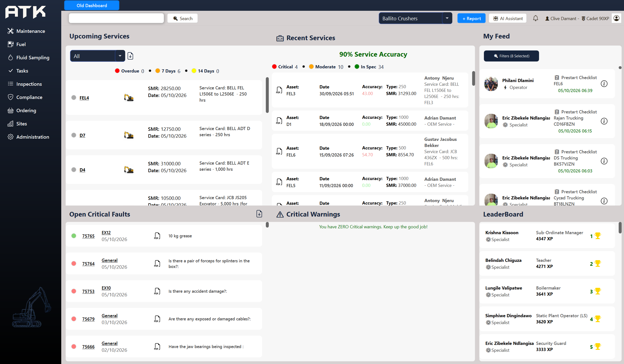Open asset link D4
The width and height of the screenshot is (624, 364).
tap(82, 170)
